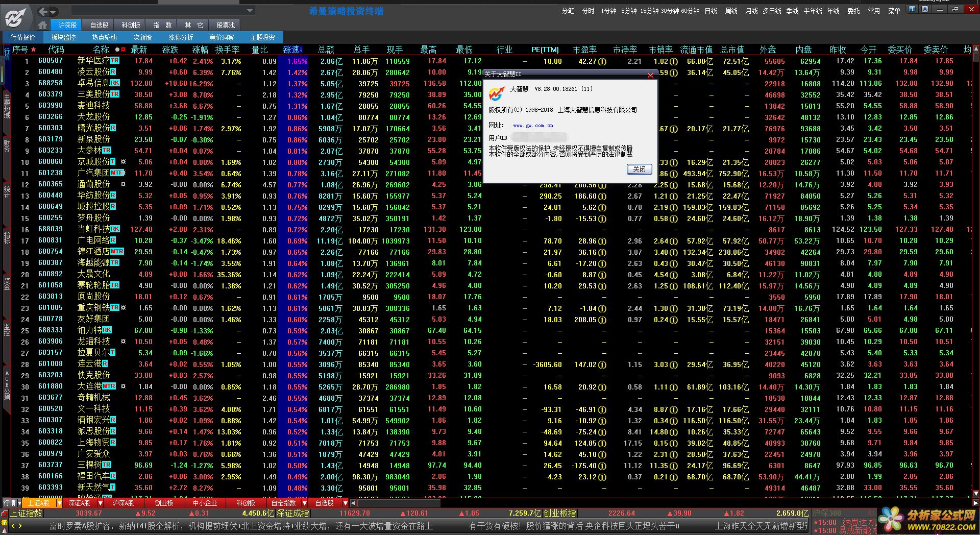Select the 麦迪科技 stock name
Viewport: 980px width, 535px height.
[x=93, y=106]
